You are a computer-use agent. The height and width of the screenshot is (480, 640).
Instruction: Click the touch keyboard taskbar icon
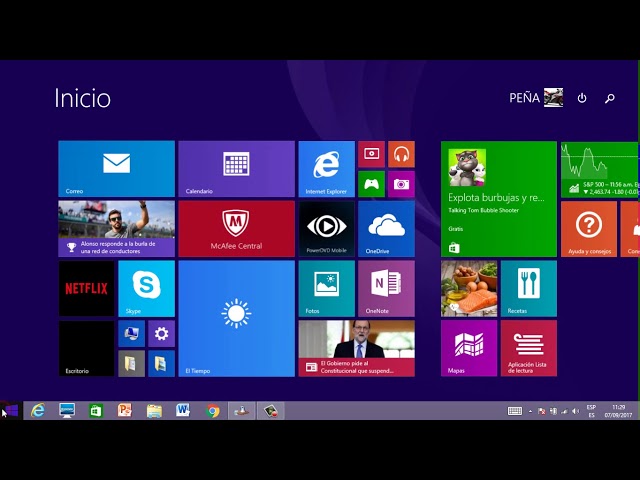[515, 411]
